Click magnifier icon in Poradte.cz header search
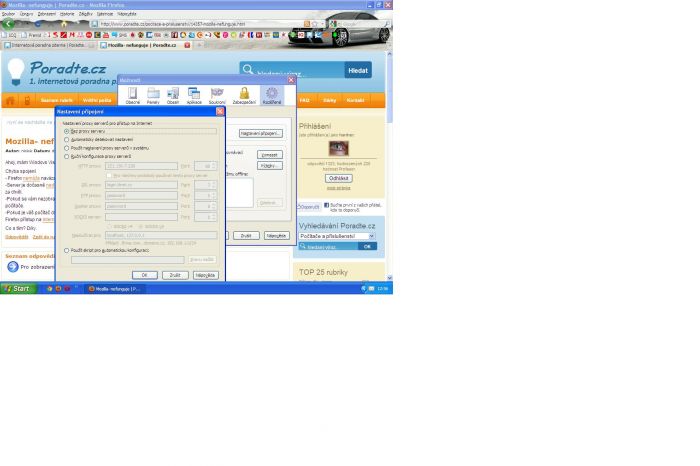700x466 pixels. [248, 70]
